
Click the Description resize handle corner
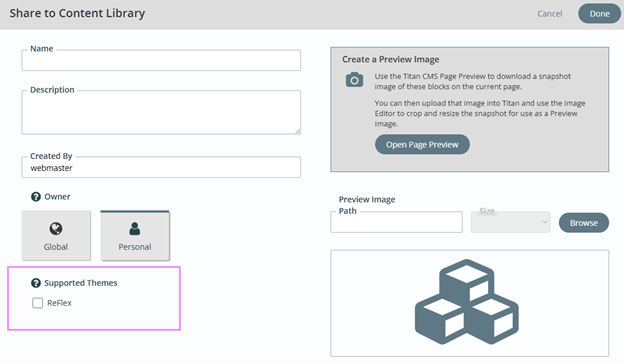click(298, 131)
